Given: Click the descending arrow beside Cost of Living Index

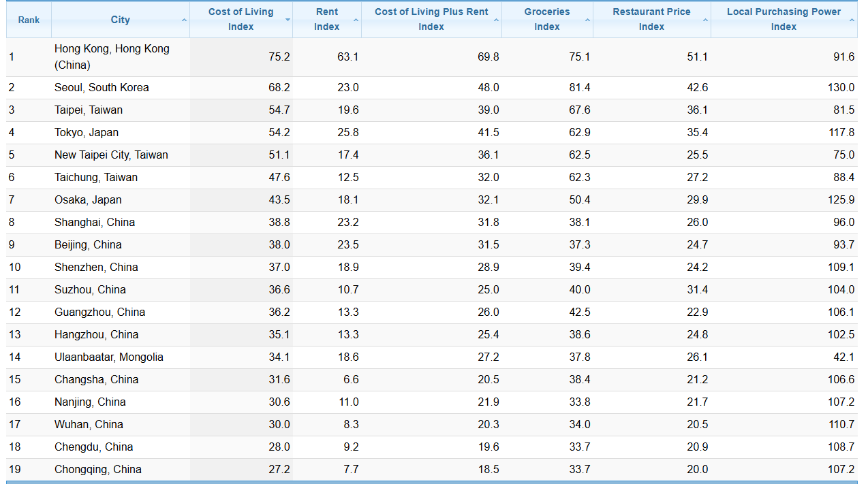Looking at the screenshot, I should [x=288, y=20].
